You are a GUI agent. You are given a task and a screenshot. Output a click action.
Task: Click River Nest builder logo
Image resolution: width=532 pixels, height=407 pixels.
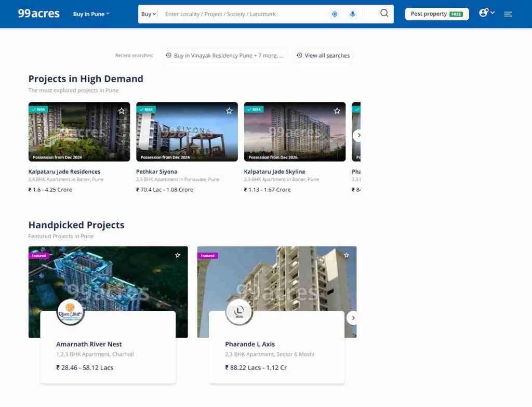(x=70, y=312)
